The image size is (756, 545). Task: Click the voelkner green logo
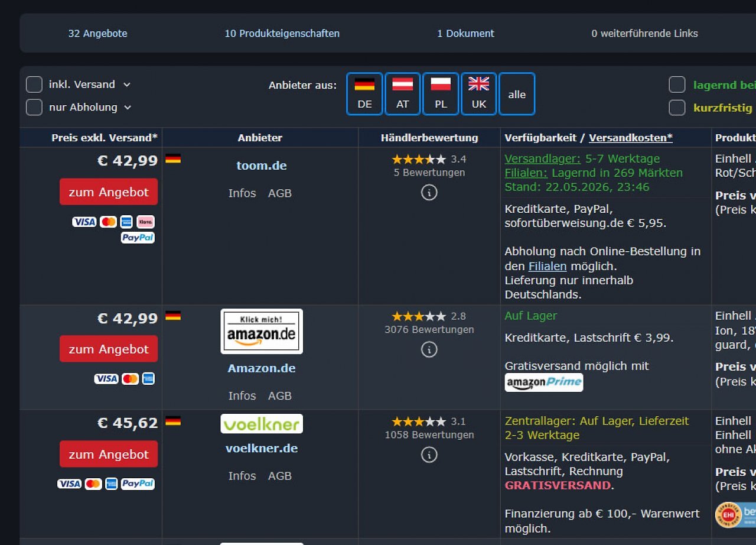click(x=262, y=424)
